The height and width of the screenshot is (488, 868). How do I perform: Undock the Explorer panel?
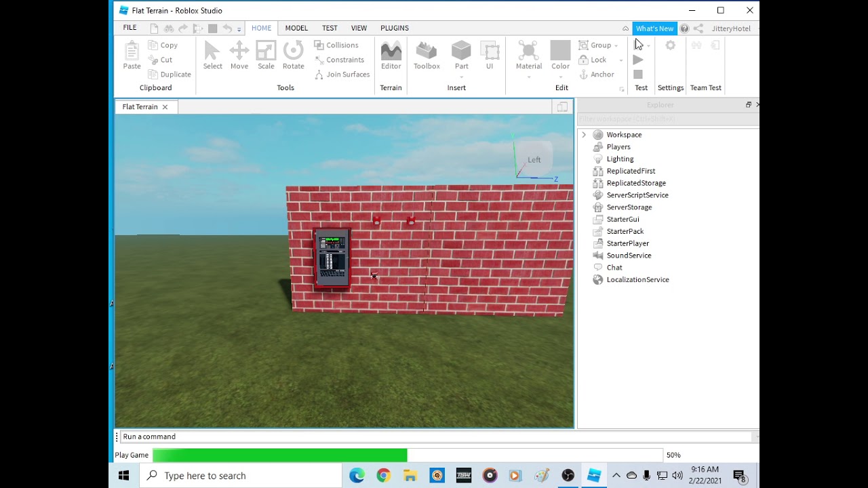749,105
